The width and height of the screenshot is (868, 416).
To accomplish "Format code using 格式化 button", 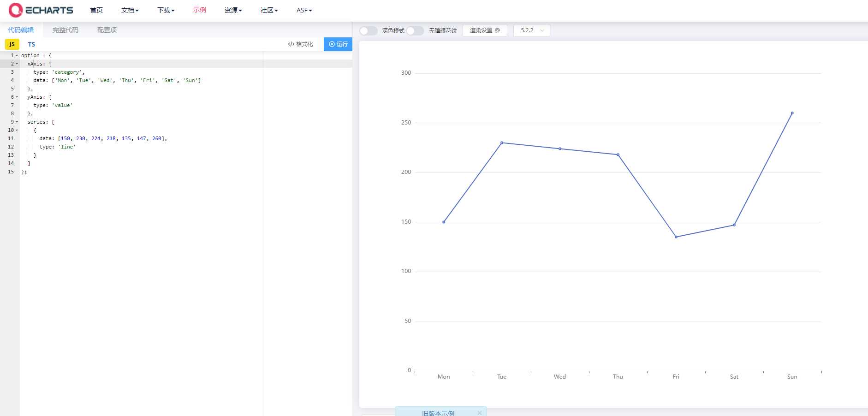I will point(300,44).
